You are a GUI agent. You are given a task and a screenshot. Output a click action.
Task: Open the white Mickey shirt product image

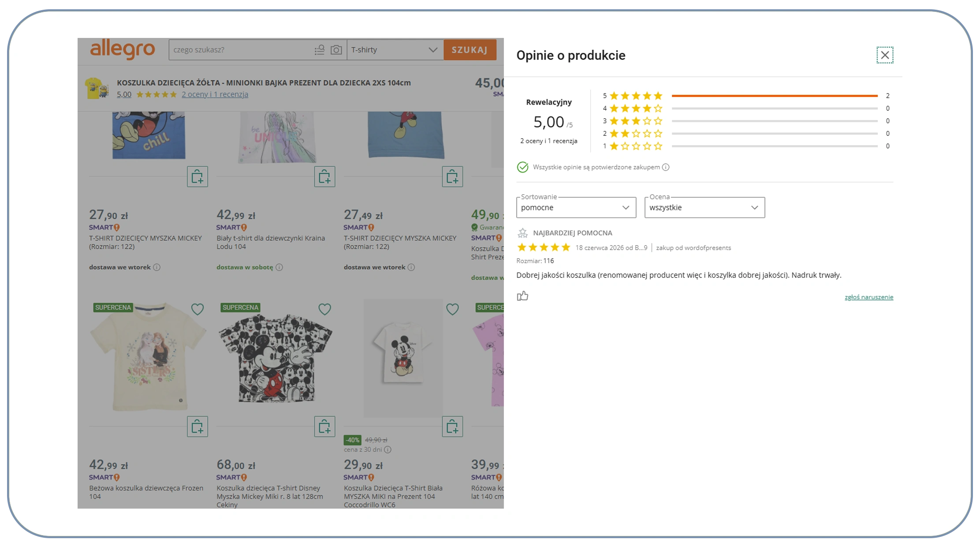[x=402, y=358]
